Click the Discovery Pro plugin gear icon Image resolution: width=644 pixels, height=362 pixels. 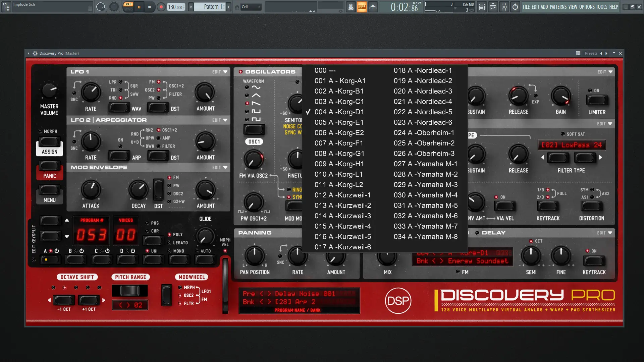(x=35, y=53)
